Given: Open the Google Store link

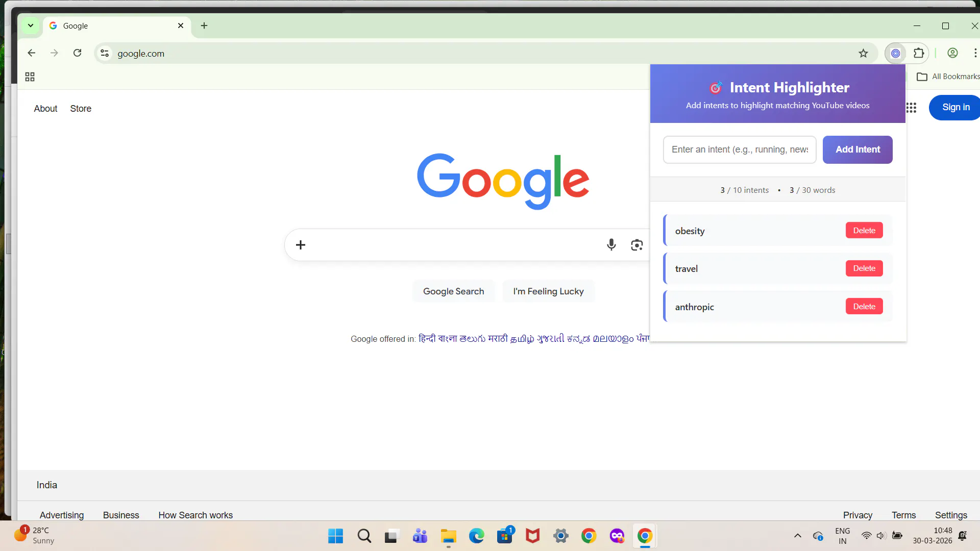Looking at the screenshot, I should [81, 109].
